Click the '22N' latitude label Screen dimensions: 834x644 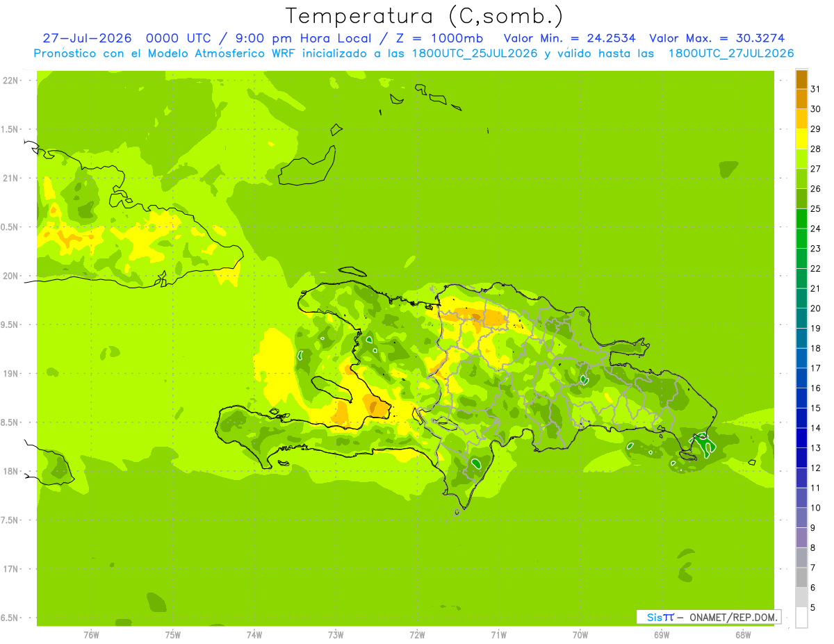tap(10, 81)
